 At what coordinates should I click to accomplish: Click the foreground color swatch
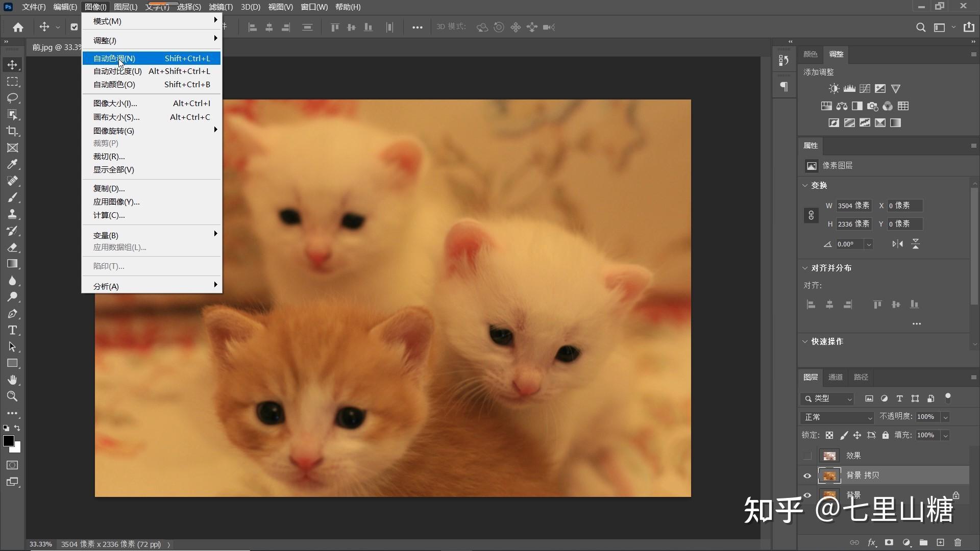[8, 441]
